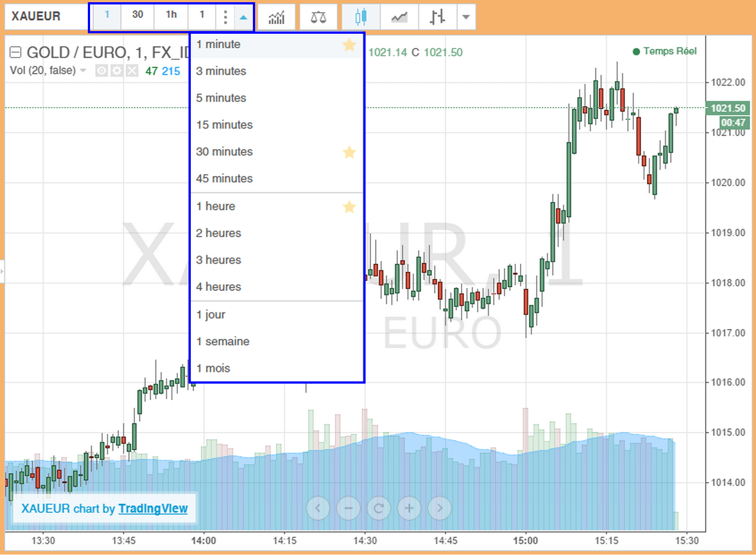The width and height of the screenshot is (756, 555).
Task: Click the 1021.50 current price label
Action: [728, 108]
